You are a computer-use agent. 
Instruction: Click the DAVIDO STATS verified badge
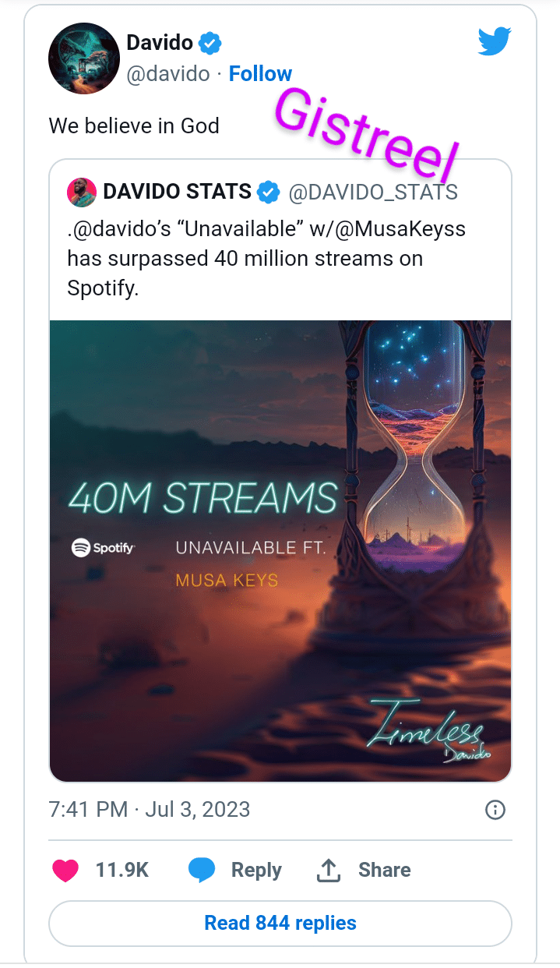click(269, 192)
